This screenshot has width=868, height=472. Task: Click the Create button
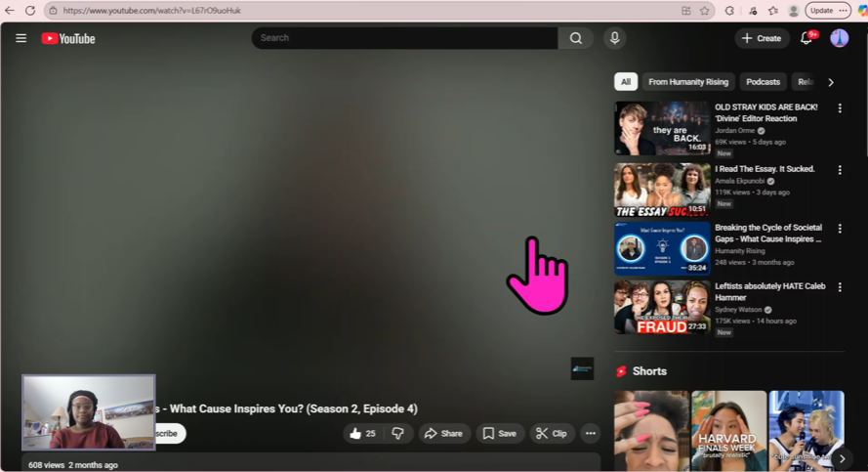762,38
